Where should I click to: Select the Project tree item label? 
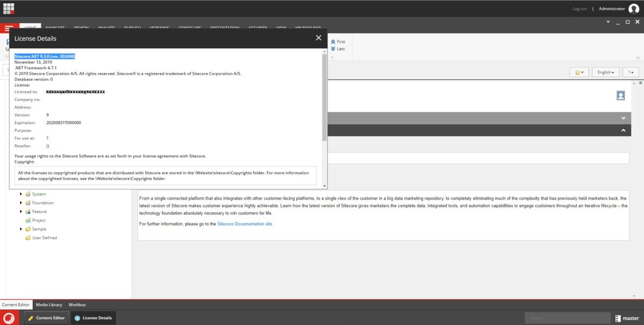(39, 220)
